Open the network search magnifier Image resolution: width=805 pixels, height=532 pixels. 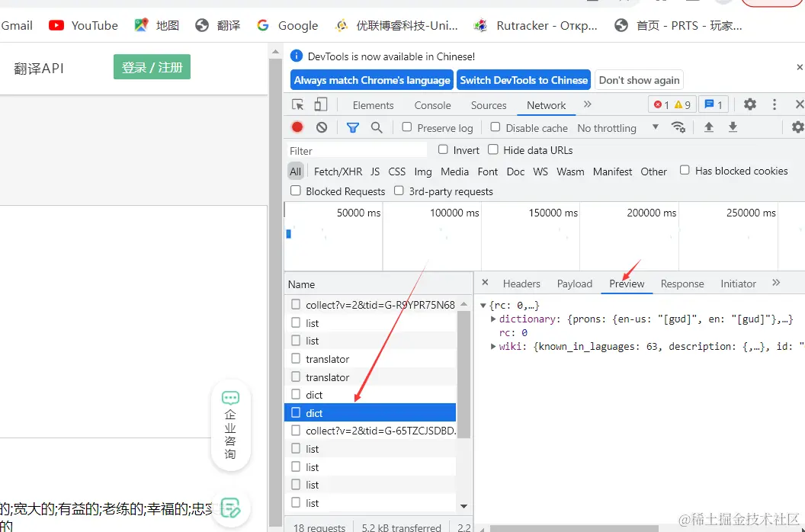[x=377, y=127]
